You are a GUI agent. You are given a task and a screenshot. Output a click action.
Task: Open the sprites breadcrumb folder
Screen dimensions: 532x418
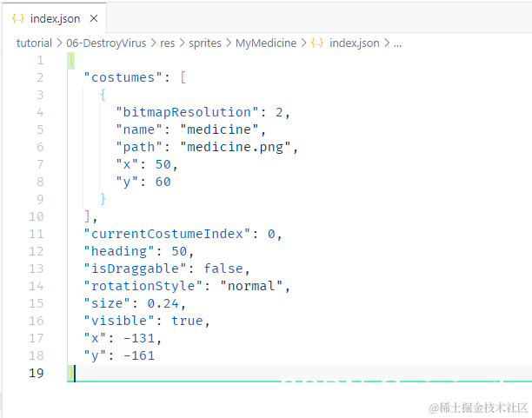coord(205,43)
